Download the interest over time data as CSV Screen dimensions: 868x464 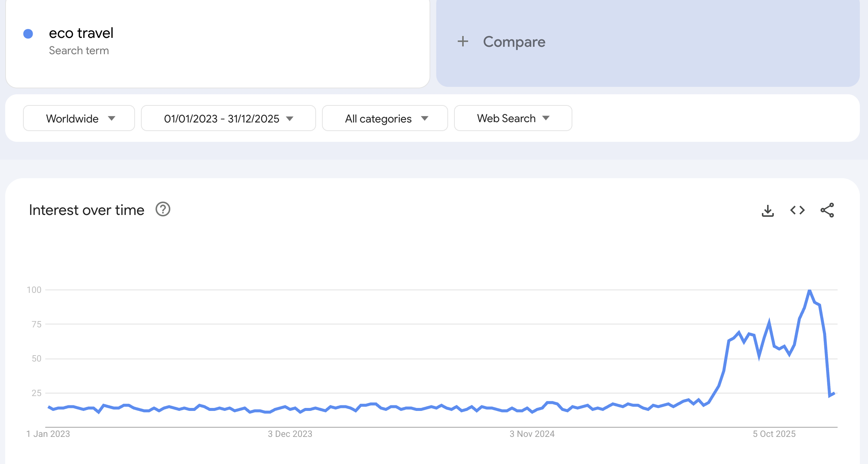[x=768, y=210]
